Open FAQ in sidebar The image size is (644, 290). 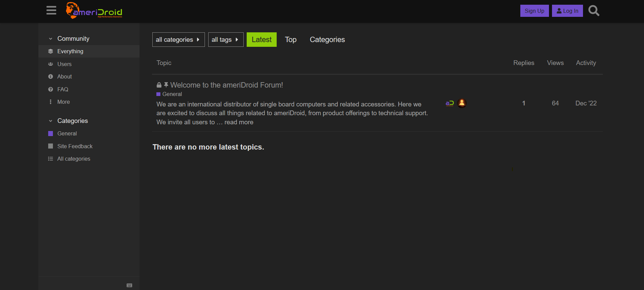[63, 89]
